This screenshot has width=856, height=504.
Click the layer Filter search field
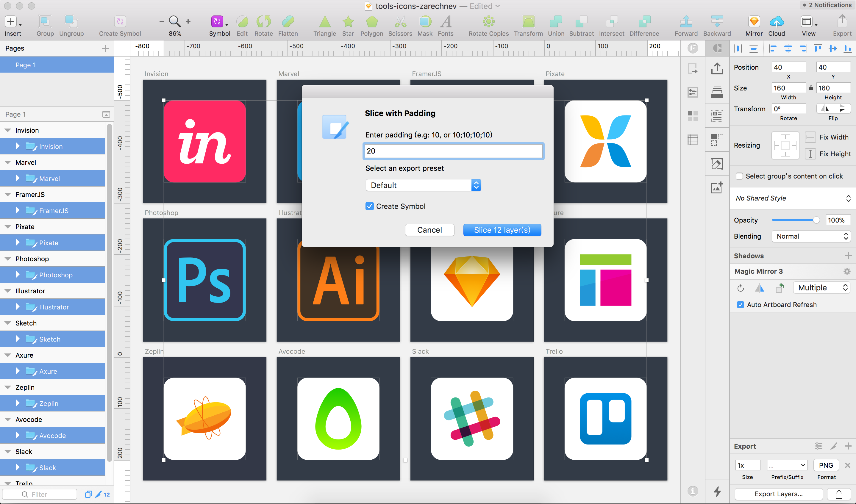click(40, 494)
